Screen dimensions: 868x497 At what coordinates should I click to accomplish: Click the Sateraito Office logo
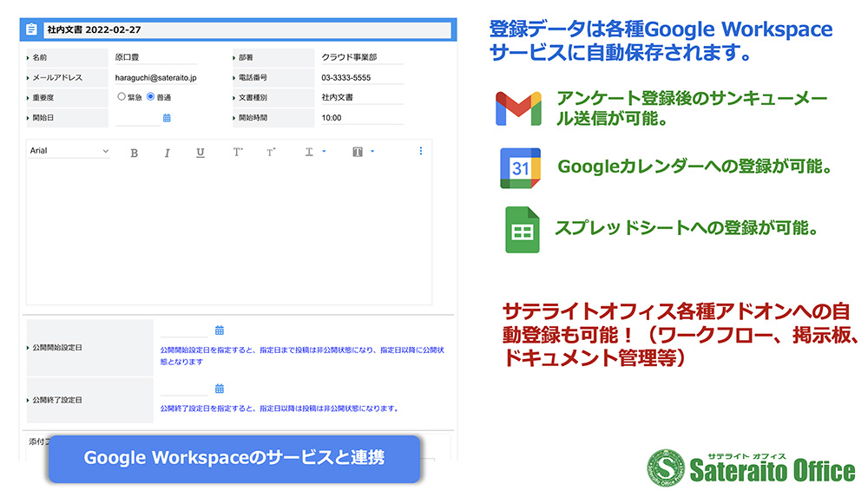[751, 468]
